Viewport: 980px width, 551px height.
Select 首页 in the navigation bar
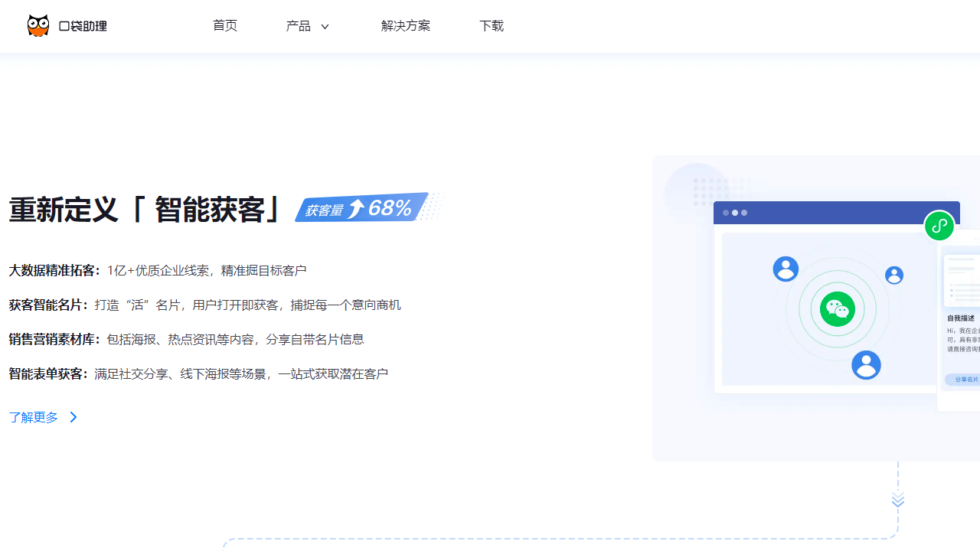[225, 25]
